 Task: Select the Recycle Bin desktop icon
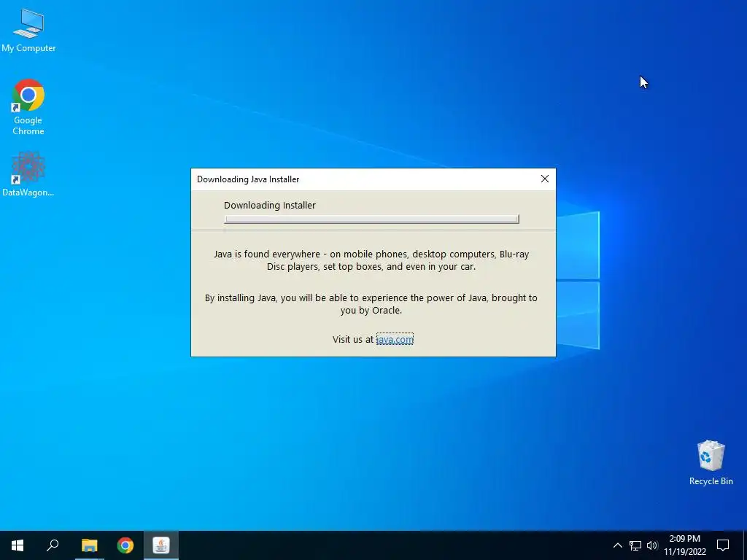pyautogui.click(x=711, y=462)
